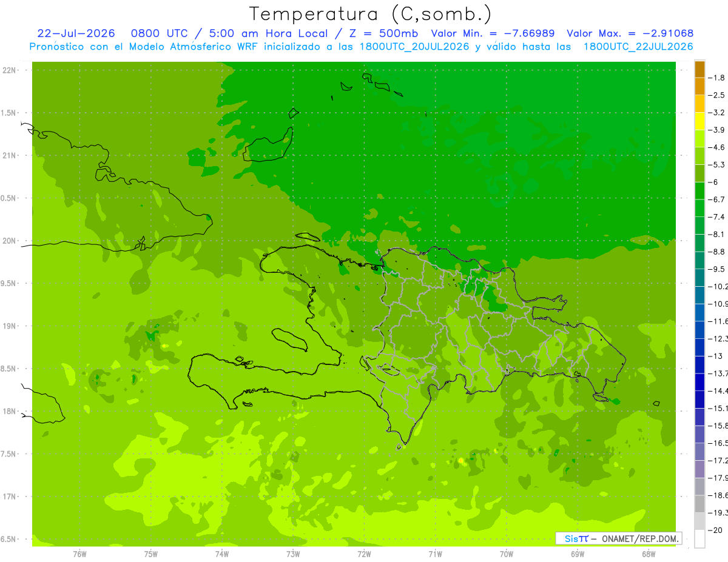Click the '73W' longitude axis label

293,554
